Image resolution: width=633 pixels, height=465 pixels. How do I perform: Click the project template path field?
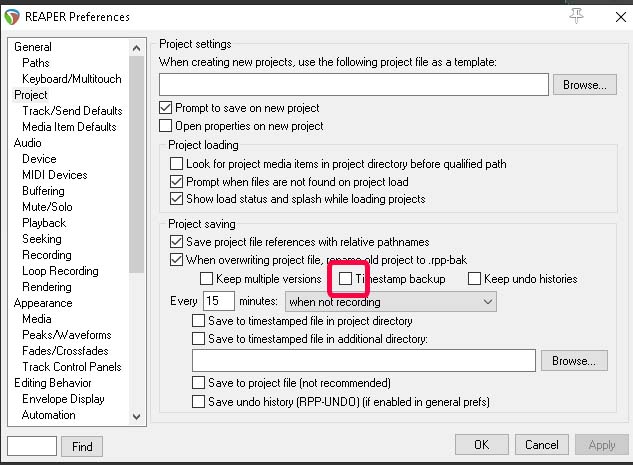(354, 85)
